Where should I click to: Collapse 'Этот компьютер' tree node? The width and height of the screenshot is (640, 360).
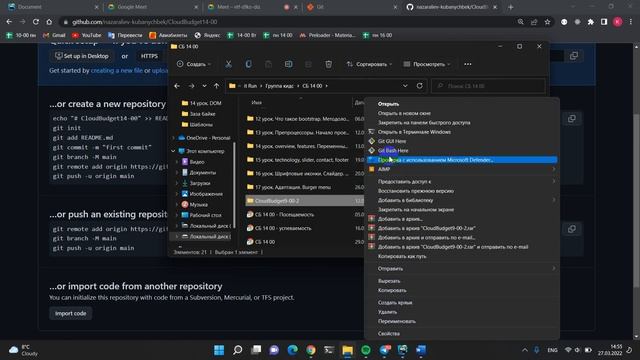[x=173, y=151]
